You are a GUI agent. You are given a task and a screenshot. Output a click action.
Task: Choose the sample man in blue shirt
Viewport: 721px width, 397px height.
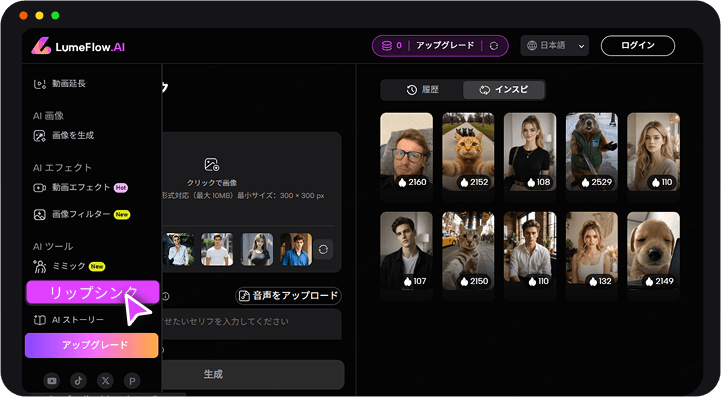tap(296, 249)
